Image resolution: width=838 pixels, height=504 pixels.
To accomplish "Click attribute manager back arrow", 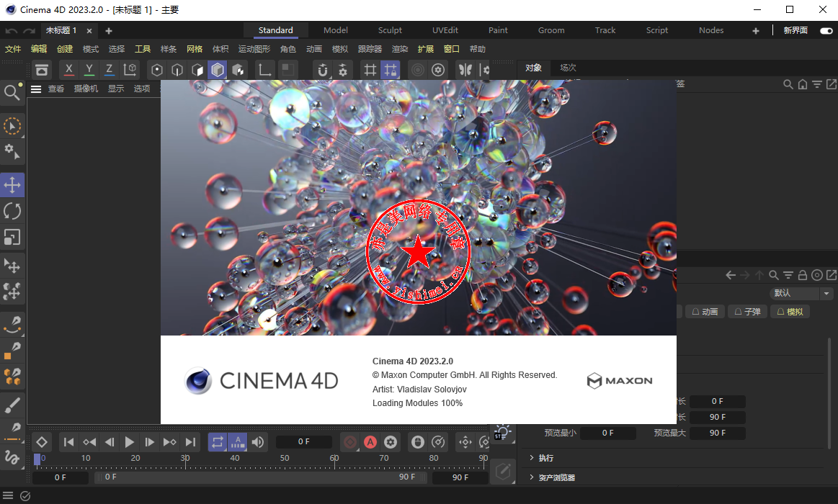I will coord(731,276).
